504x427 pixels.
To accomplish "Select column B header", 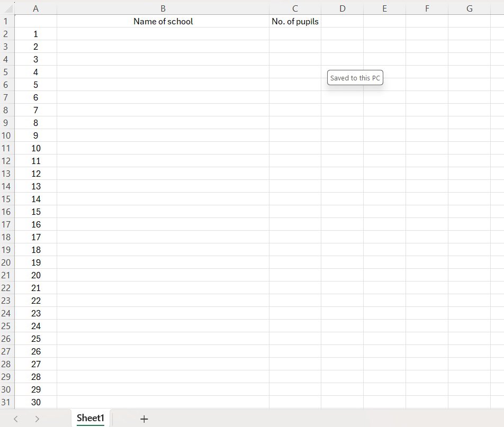I will 163,8.
